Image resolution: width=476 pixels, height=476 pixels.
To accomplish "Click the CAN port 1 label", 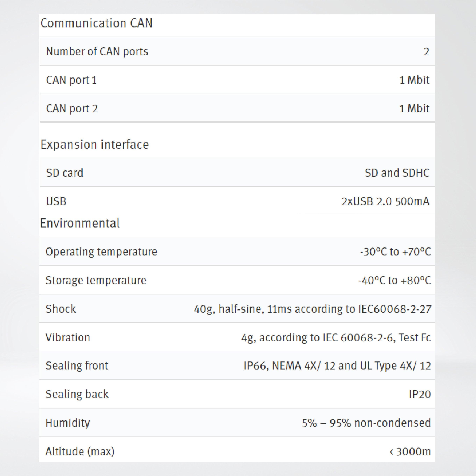I will pyautogui.click(x=72, y=80).
